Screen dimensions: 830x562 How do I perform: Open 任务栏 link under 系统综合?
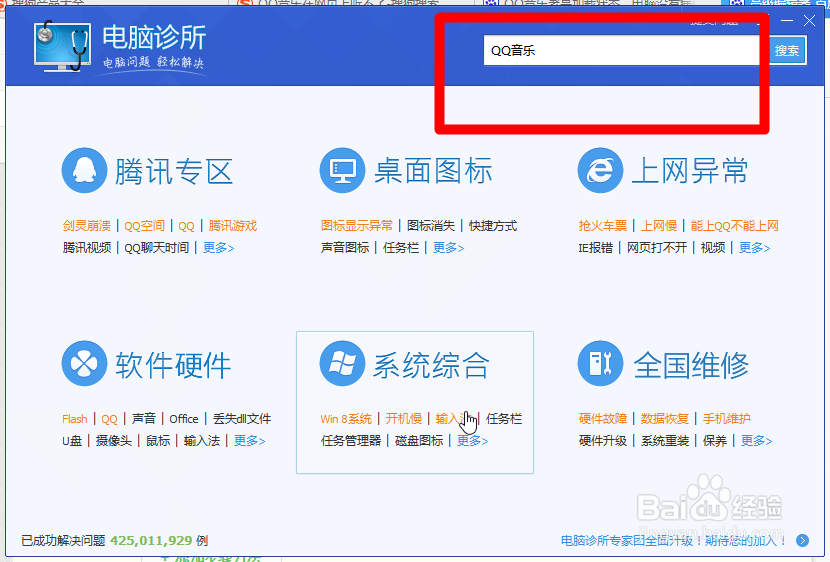[504, 419]
